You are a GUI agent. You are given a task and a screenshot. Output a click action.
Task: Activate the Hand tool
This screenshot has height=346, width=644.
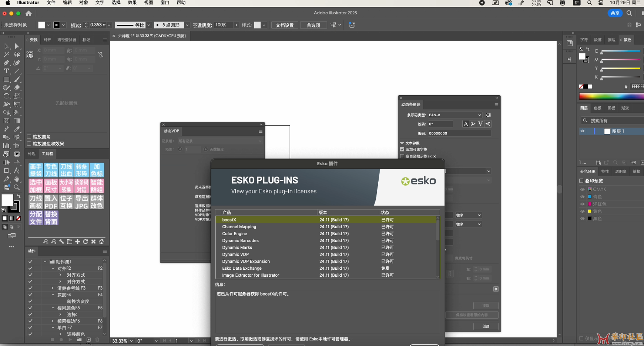[17, 179]
